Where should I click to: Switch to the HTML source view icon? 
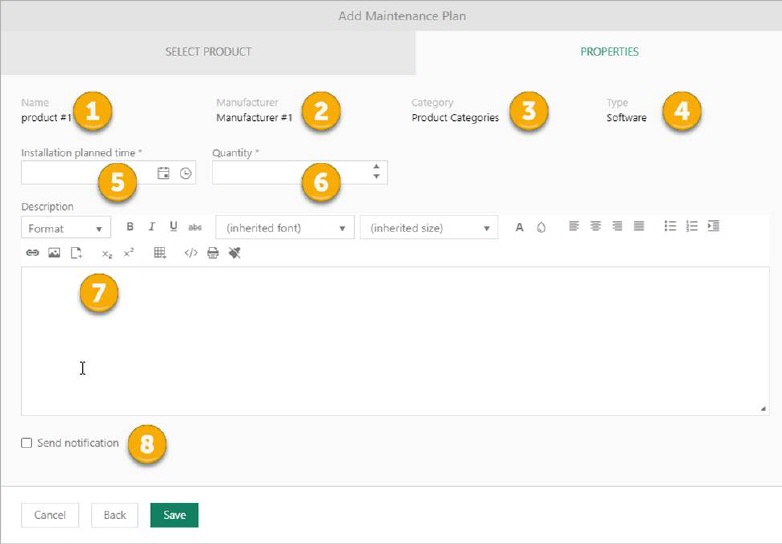(x=191, y=254)
